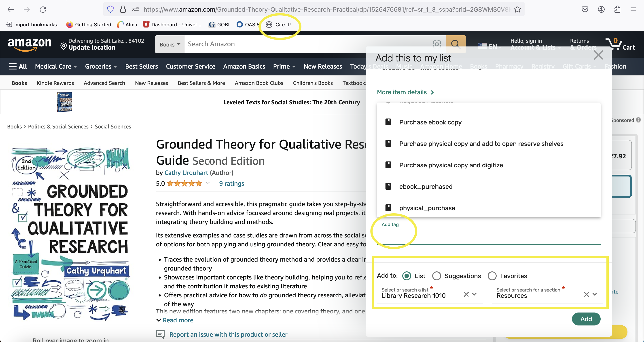Close the Add this to my list panel

[598, 55]
